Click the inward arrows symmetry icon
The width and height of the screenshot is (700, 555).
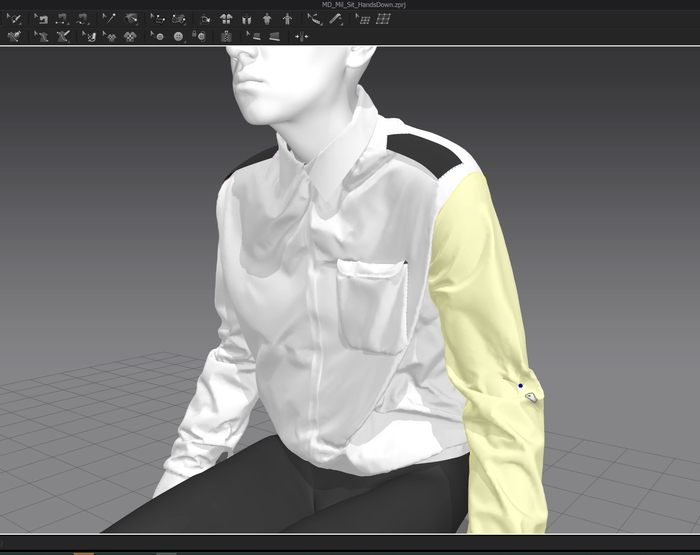click(x=301, y=36)
